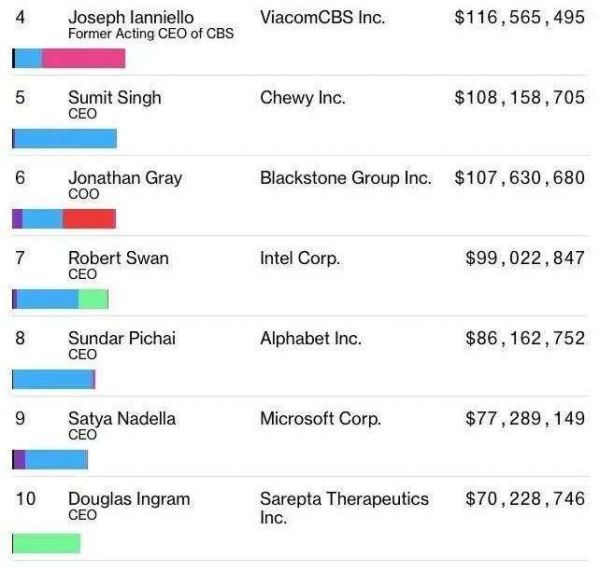Select Douglas Ingram's green pay bar
The width and height of the screenshot is (600, 572).
46,544
